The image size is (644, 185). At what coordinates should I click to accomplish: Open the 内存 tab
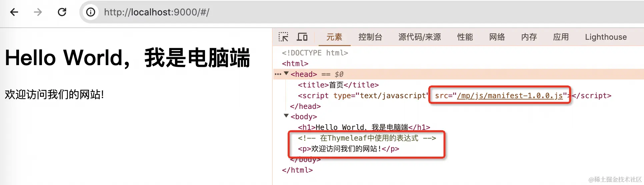[529, 37]
